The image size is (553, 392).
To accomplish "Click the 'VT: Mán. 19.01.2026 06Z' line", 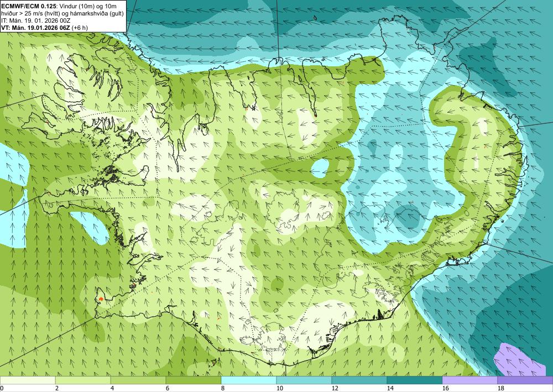I will [35, 28].
